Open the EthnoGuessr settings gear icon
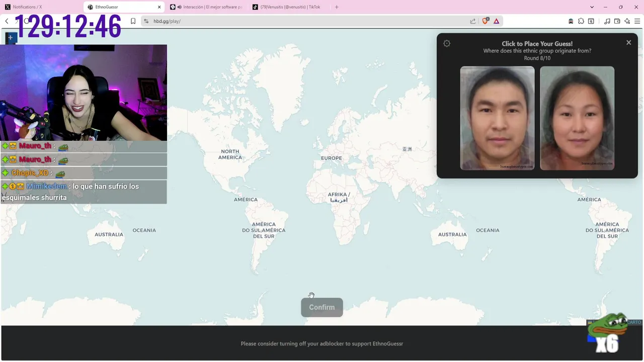Screen dimensions: 644x362 click(447, 44)
